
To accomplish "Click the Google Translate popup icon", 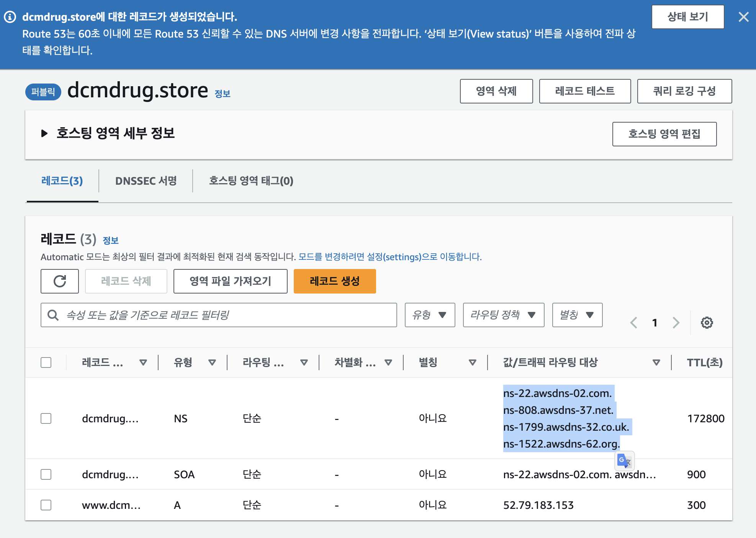I will click(624, 461).
